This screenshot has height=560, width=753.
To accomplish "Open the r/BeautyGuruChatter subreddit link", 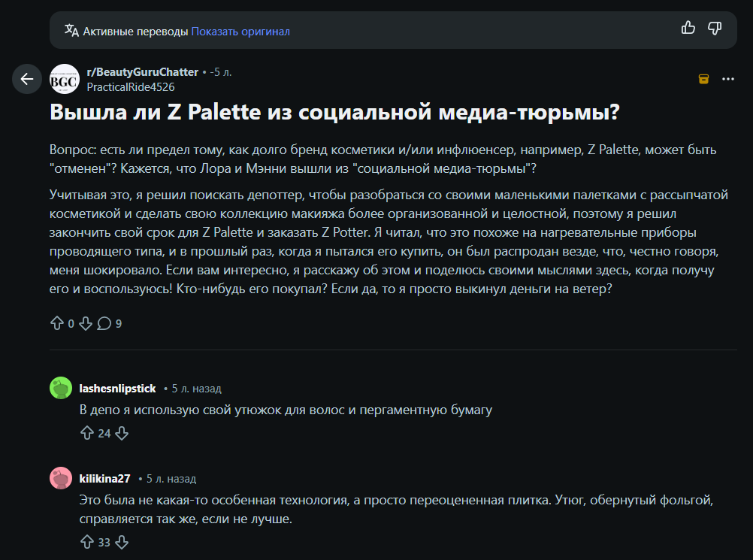I will click(142, 72).
